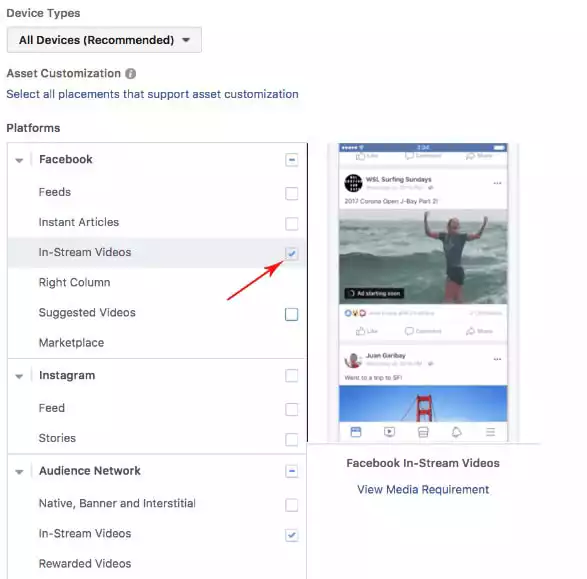
Task: Tap the marketplace icon in preview bar
Action: point(423,432)
